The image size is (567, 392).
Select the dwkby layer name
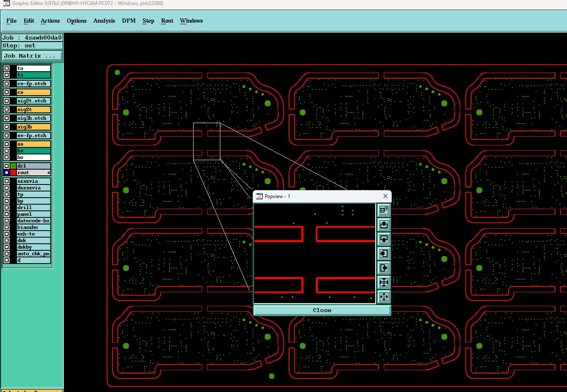tap(34, 247)
